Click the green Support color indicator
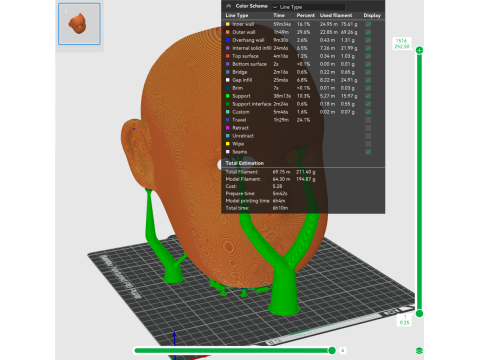This screenshot has height=360, width=480. pyautogui.click(x=228, y=96)
